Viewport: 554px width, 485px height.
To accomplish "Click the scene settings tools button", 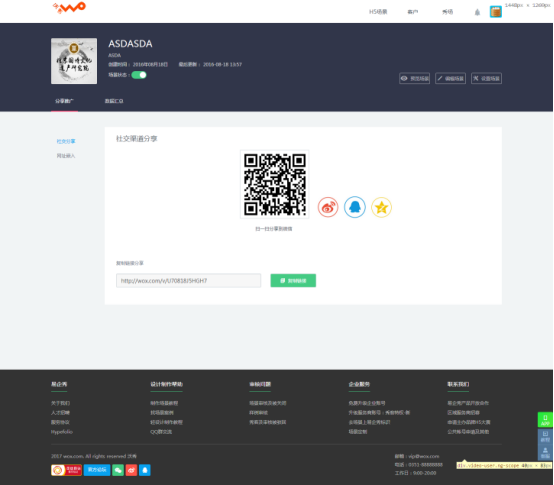I will 487,78.
